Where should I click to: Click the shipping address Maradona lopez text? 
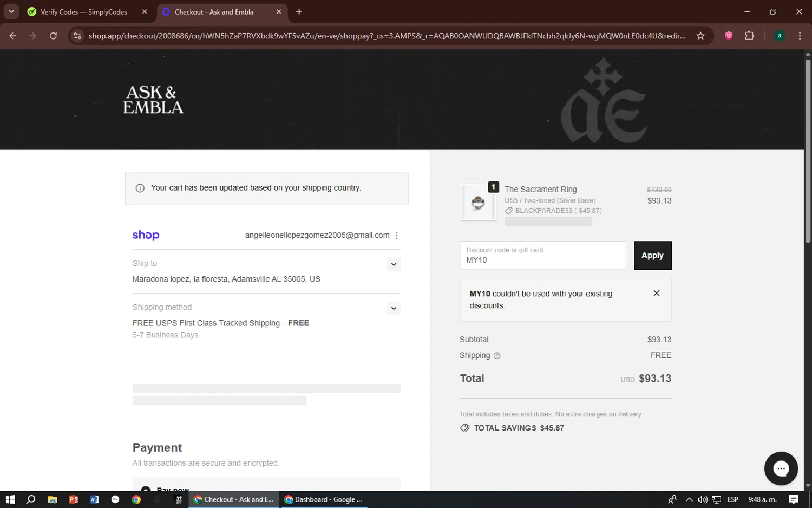pyautogui.click(x=226, y=279)
